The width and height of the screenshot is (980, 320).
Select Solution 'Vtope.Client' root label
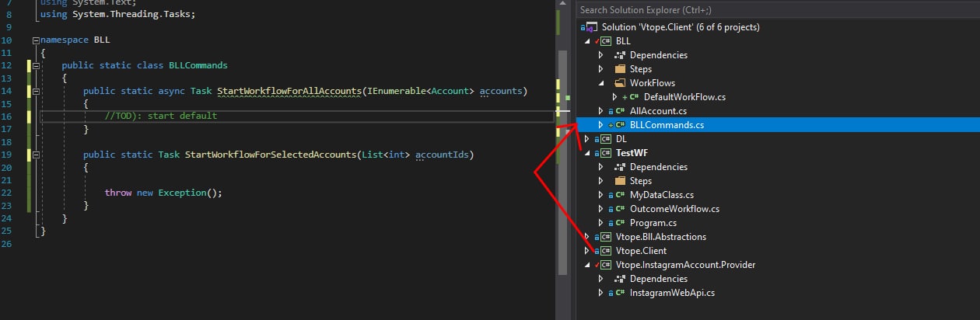coord(681,27)
